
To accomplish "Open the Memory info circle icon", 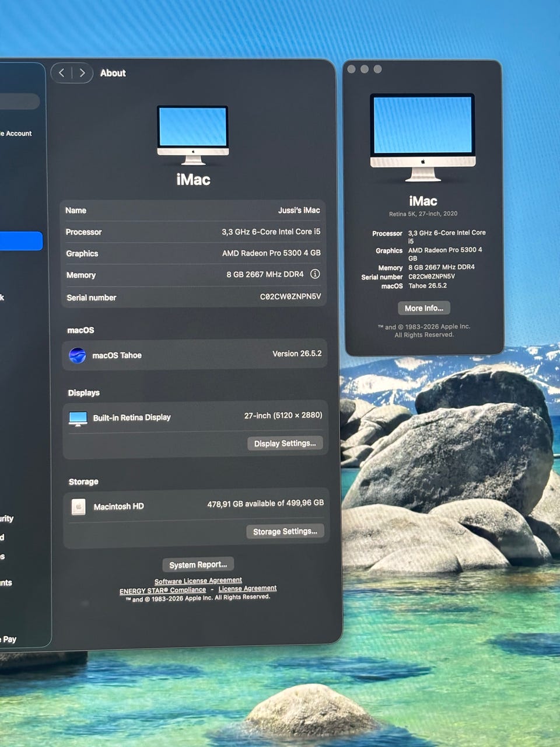I will pyautogui.click(x=315, y=274).
